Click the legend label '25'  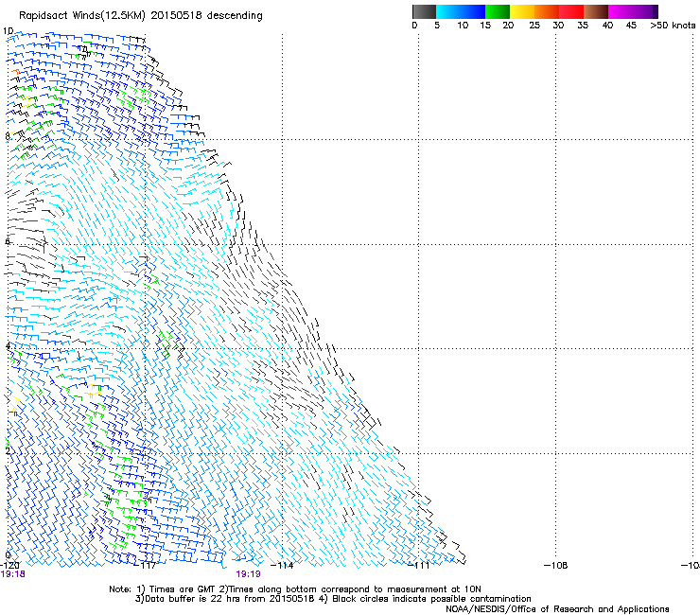pyautogui.click(x=534, y=26)
